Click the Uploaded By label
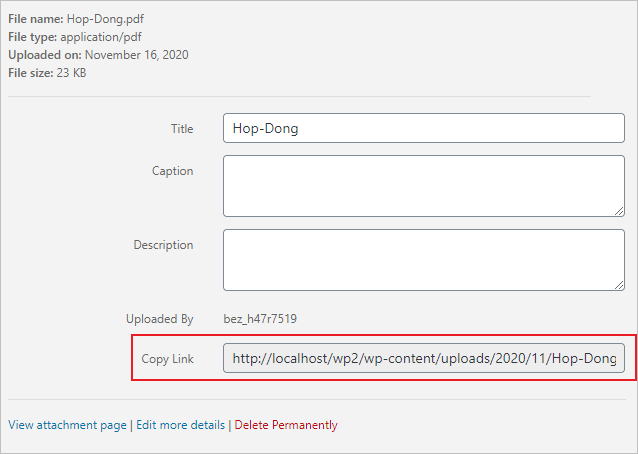The width and height of the screenshot is (638, 454). [x=160, y=319]
